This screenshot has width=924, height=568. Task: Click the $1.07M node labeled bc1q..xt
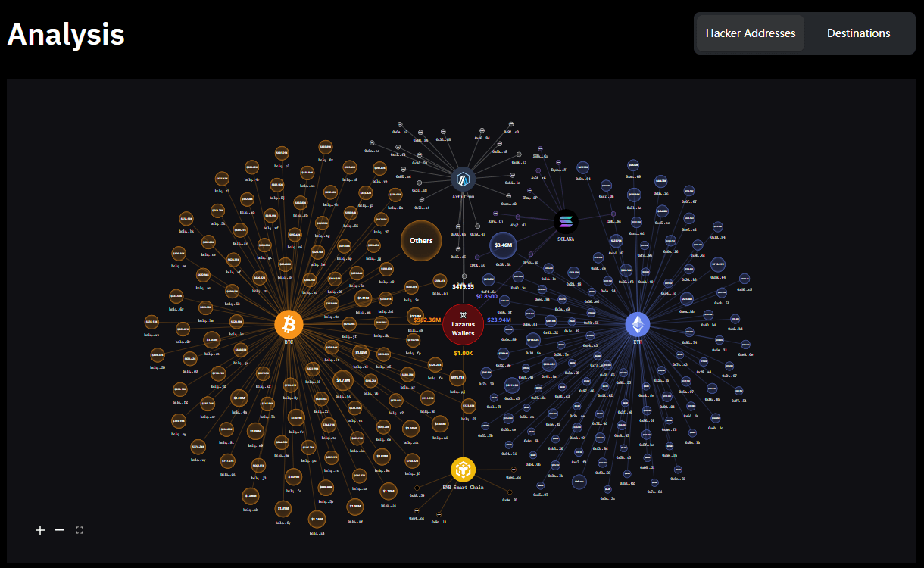click(212, 340)
